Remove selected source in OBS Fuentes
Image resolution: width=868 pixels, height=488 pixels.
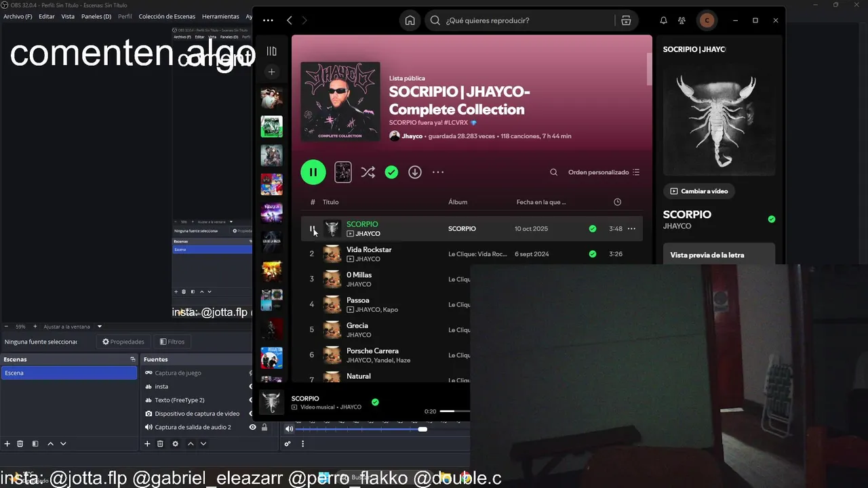pos(160,443)
